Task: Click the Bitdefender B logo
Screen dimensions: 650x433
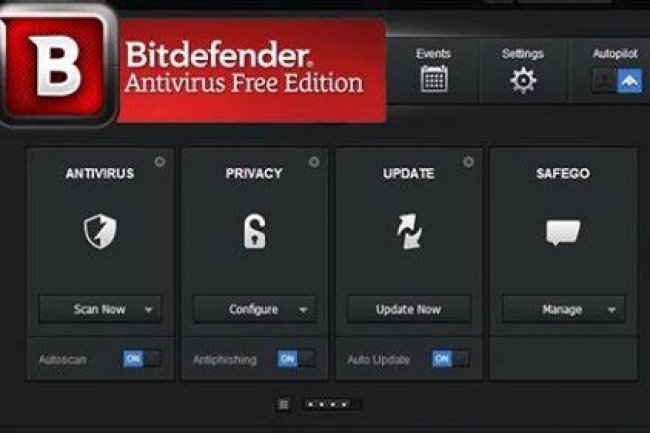Action: (x=56, y=66)
